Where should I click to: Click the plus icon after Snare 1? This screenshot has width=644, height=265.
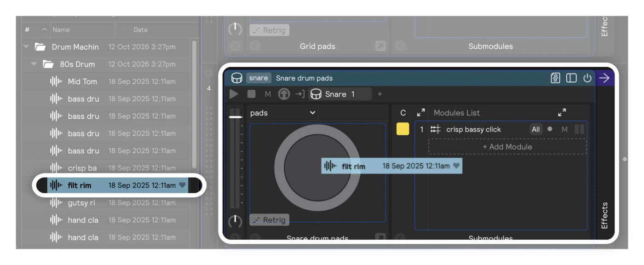tap(379, 94)
